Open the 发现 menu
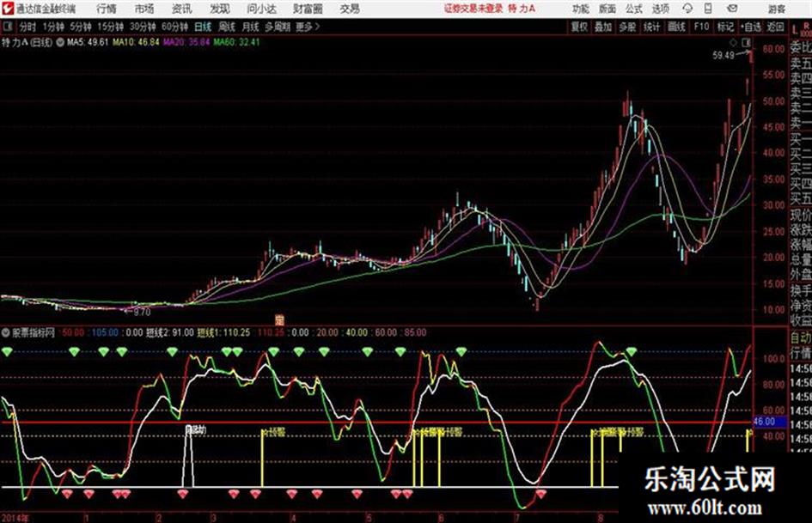The image size is (812, 523). tap(220, 9)
